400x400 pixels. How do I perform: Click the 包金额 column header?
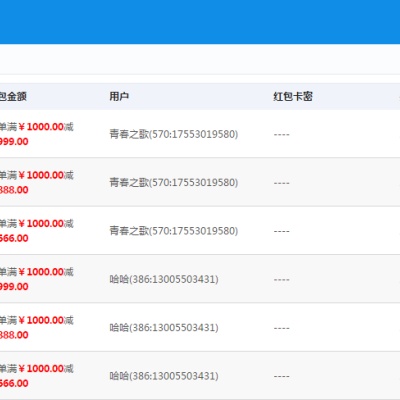pyautogui.click(x=13, y=97)
